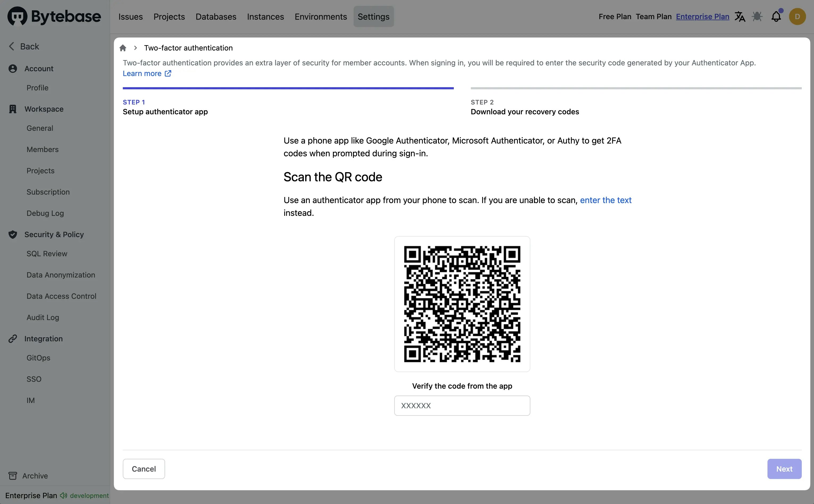Click the chevron in the breadcrumb
The height and width of the screenshot is (504, 814).
pyautogui.click(x=135, y=48)
